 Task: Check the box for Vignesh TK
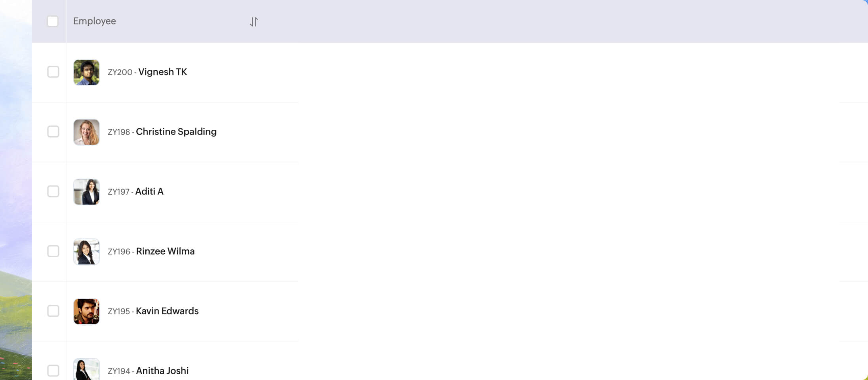[x=53, y=72]
